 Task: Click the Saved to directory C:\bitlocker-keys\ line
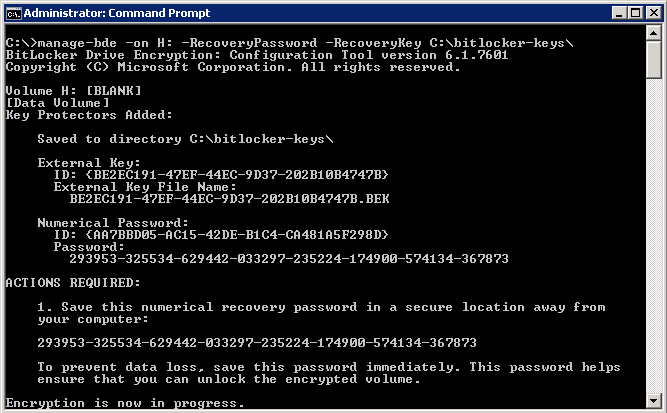tap(185, 139)
